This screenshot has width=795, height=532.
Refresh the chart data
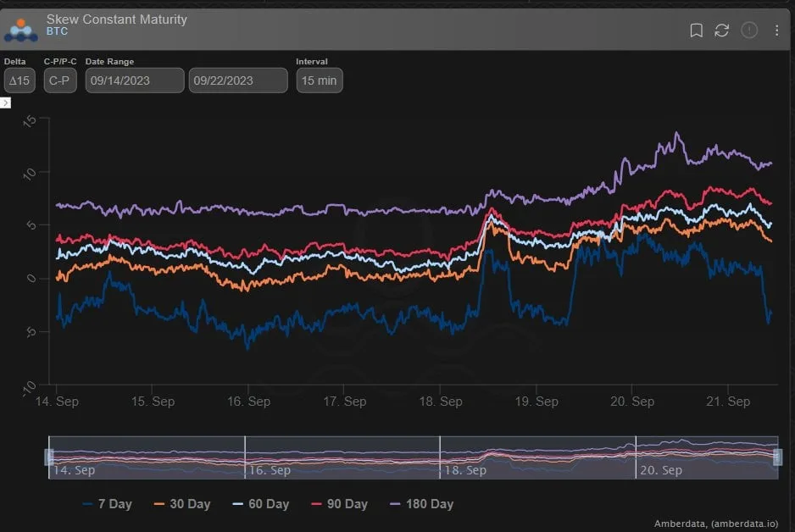click(721, 30)
